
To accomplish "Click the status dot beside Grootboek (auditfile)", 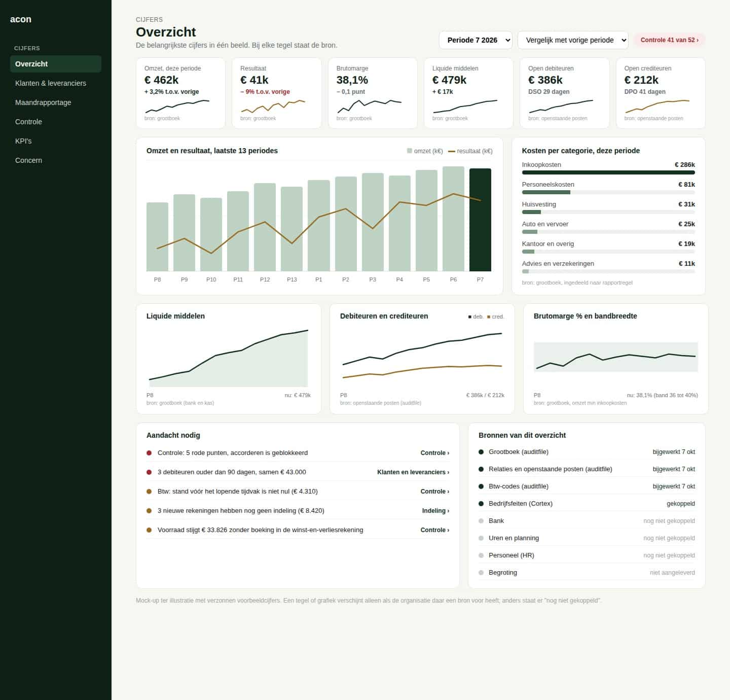I will point(481,452).
